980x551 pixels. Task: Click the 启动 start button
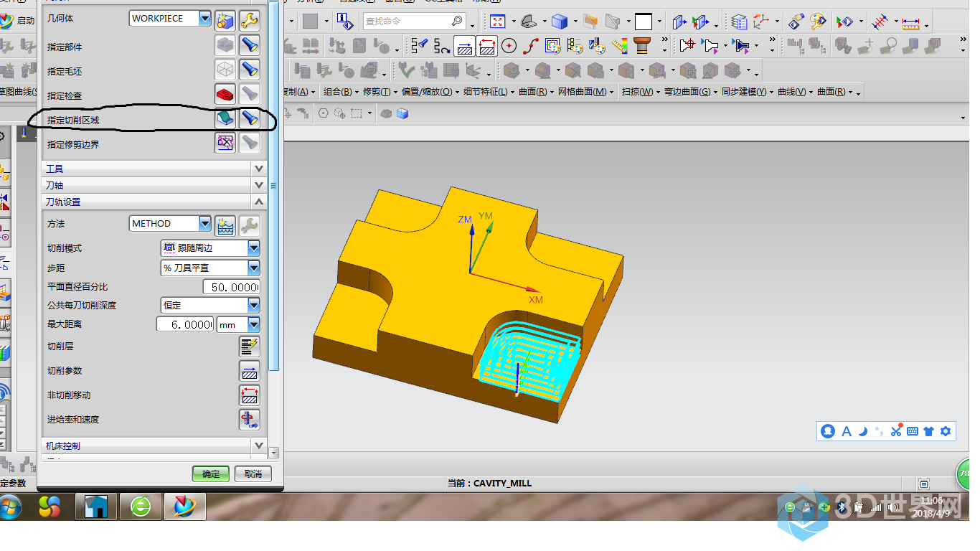18,21
